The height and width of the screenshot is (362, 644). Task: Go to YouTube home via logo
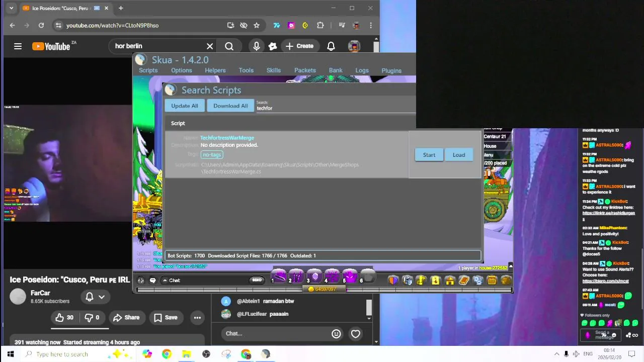point(51,46)
